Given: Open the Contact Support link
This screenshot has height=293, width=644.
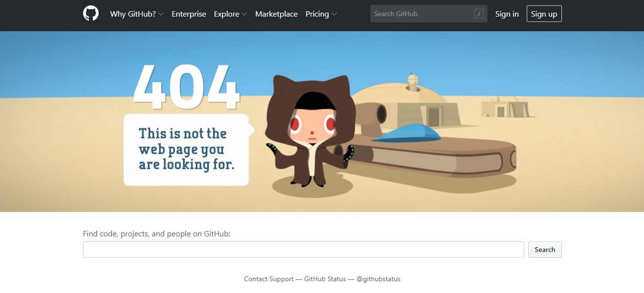Looking at the screenshot, I should click(x=269, y=279).
